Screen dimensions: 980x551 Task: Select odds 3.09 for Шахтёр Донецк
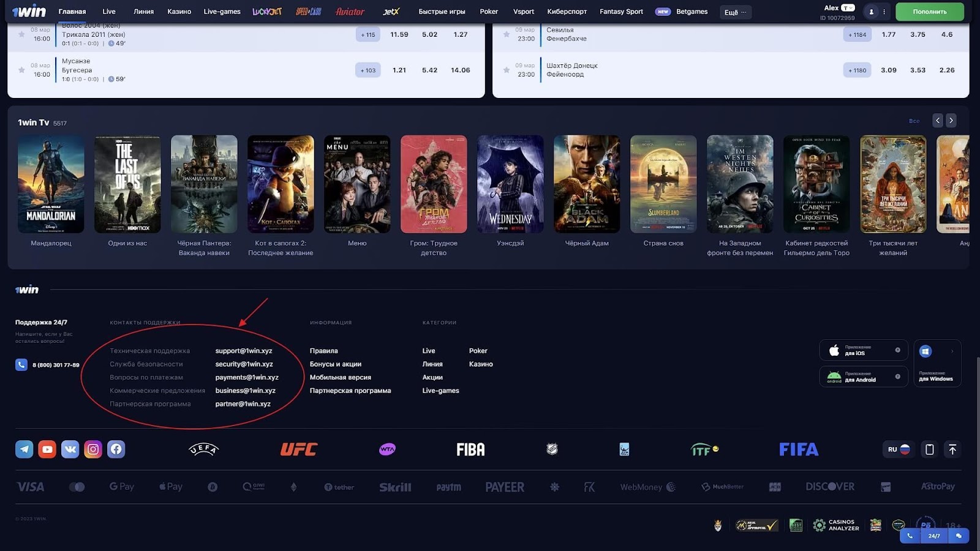(x=889, y=70)
